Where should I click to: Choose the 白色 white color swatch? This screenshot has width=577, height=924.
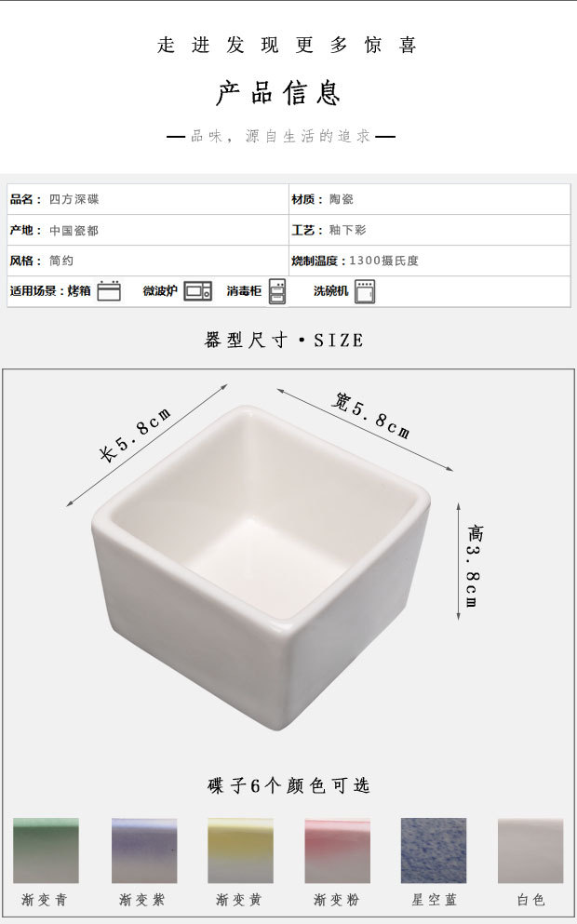(x=530, y=850)
